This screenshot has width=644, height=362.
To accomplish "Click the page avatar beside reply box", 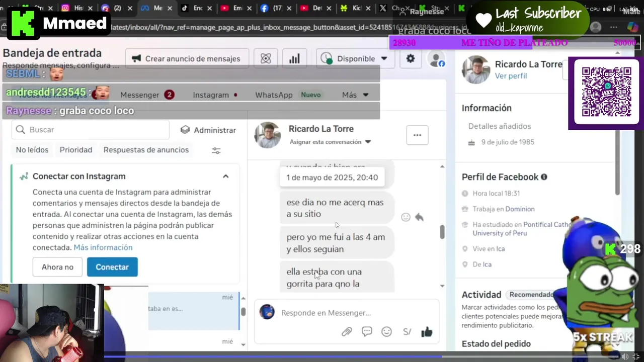I will tap(267, 312).
